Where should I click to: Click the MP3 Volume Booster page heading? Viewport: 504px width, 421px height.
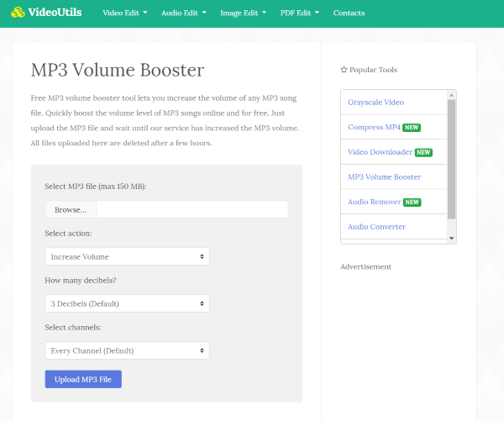118,70
